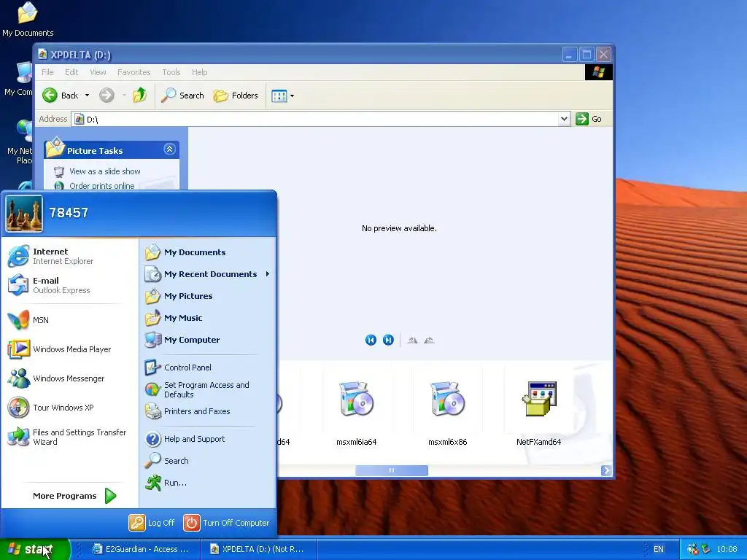The width and height of the screenshot is (747, 560).
Task: Click Search in Explorer toolbar
Action: pos(182,96)
